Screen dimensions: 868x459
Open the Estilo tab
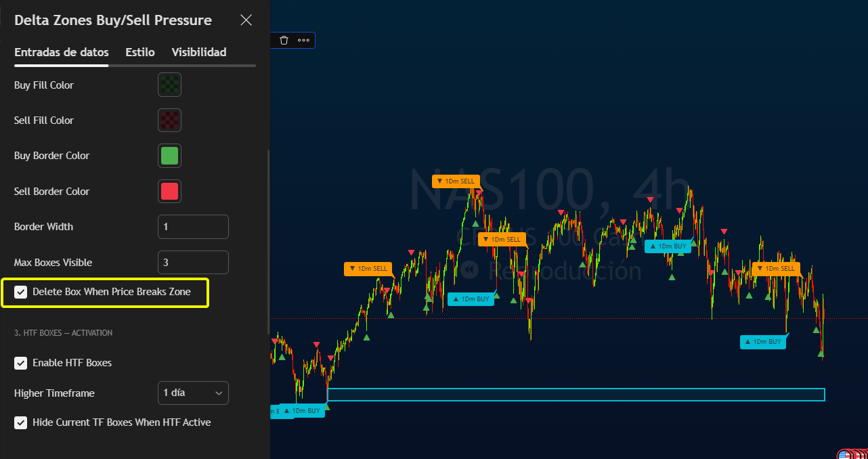click(x=140, y=52)
